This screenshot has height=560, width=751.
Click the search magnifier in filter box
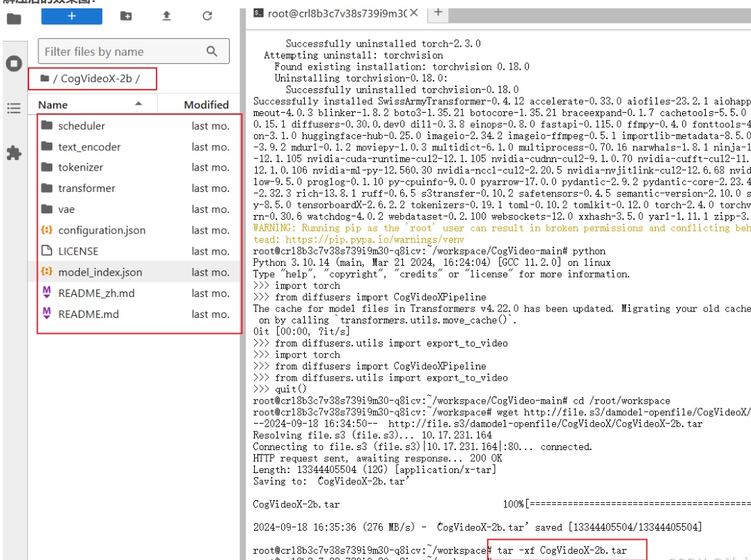pos(212,51)
